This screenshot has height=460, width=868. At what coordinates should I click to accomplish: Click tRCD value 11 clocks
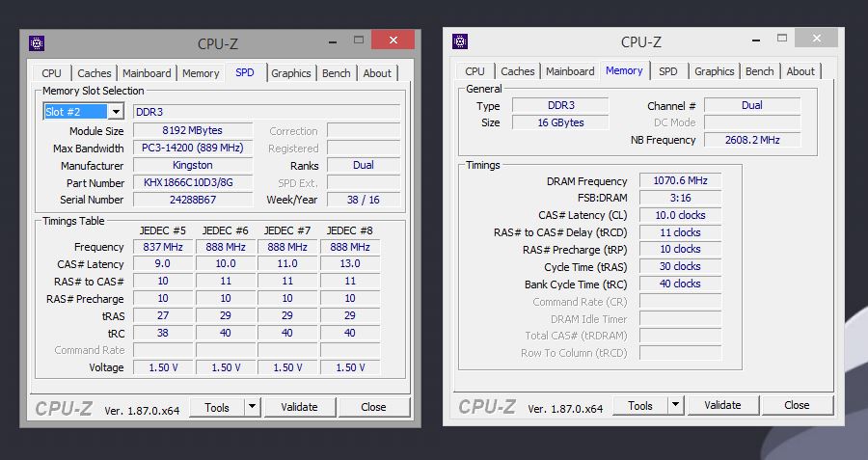click(x=680, y=232)
